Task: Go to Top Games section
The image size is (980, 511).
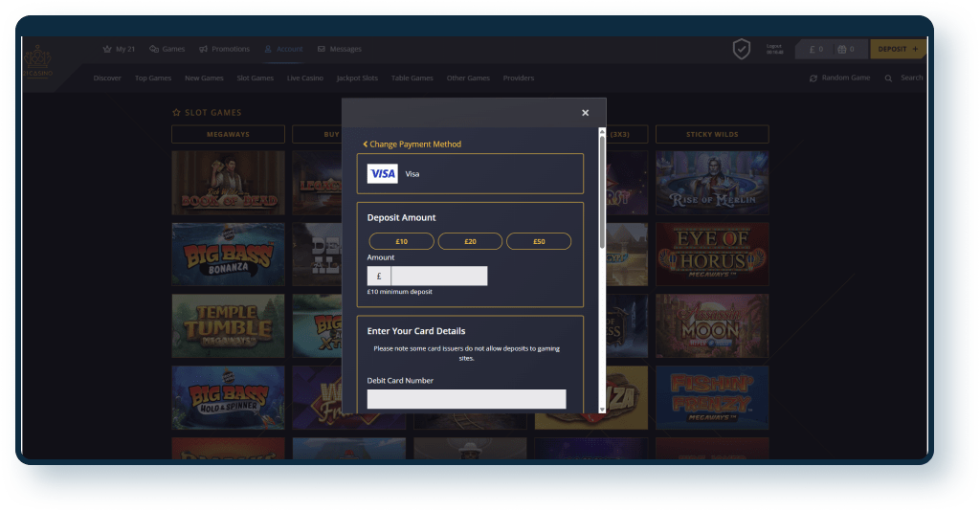Action: click(153, 78)
